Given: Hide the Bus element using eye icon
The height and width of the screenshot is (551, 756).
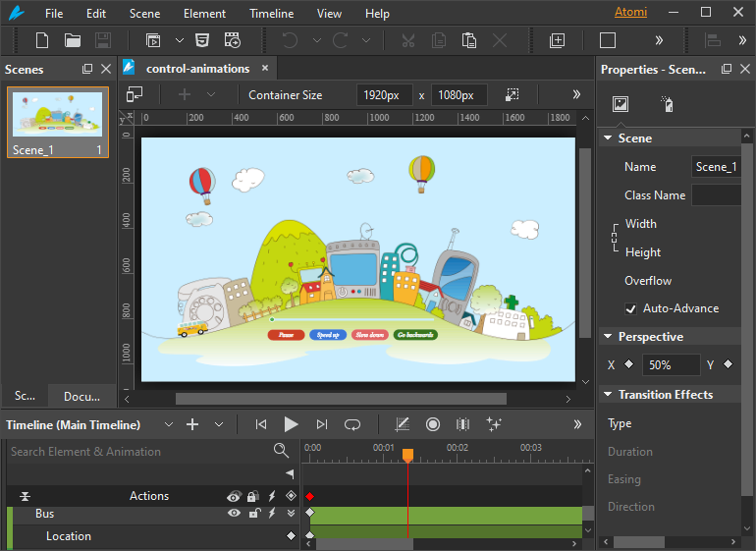Looking at the screenshot, I should (234, 514).
